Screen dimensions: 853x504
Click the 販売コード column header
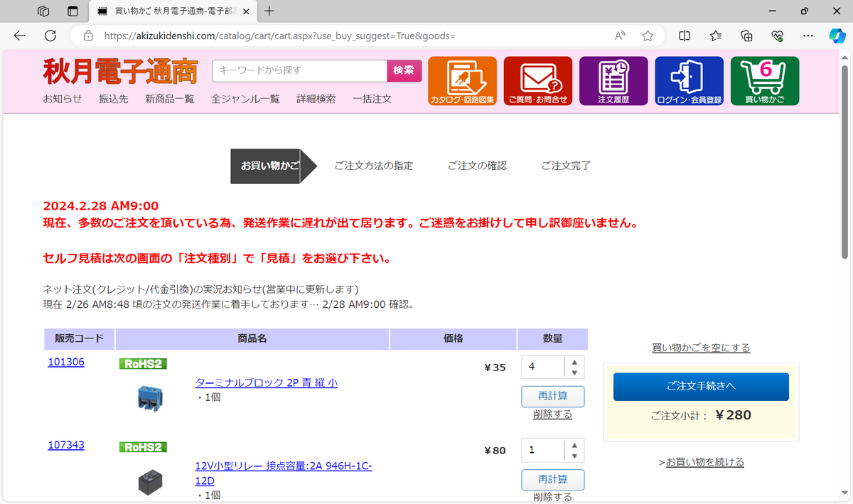[x=79, y=339]
